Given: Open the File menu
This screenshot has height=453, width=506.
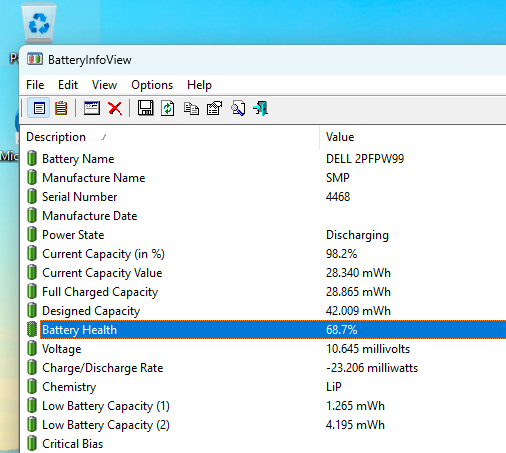Looking at the screenshot, I should [x=35, y=85].
